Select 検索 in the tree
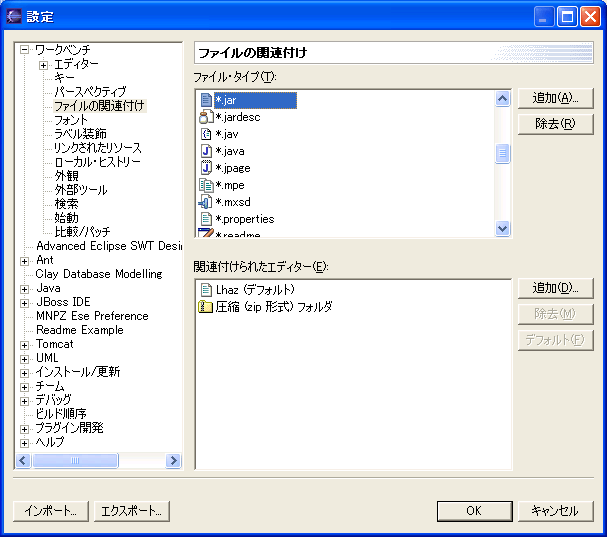This screenshot has width=607, height=537. 66,204
